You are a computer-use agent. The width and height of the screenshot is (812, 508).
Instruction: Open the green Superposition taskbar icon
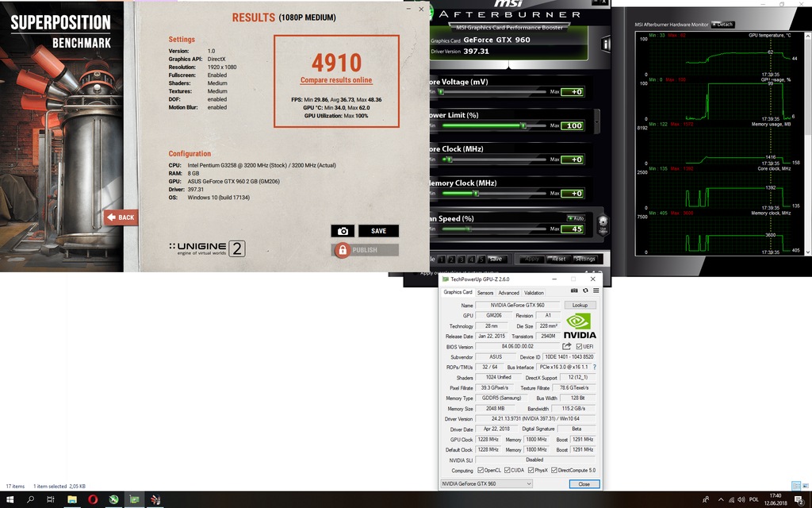(x=113, y=500)
